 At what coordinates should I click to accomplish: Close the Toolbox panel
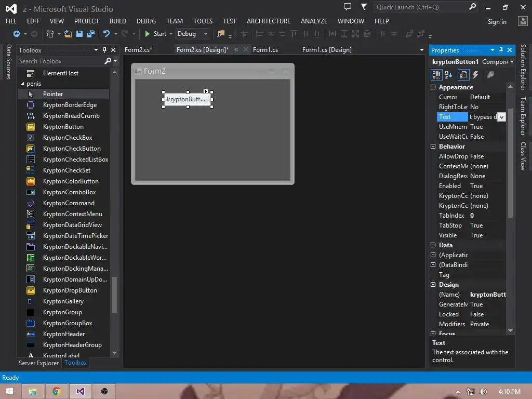tap(113, 50)
